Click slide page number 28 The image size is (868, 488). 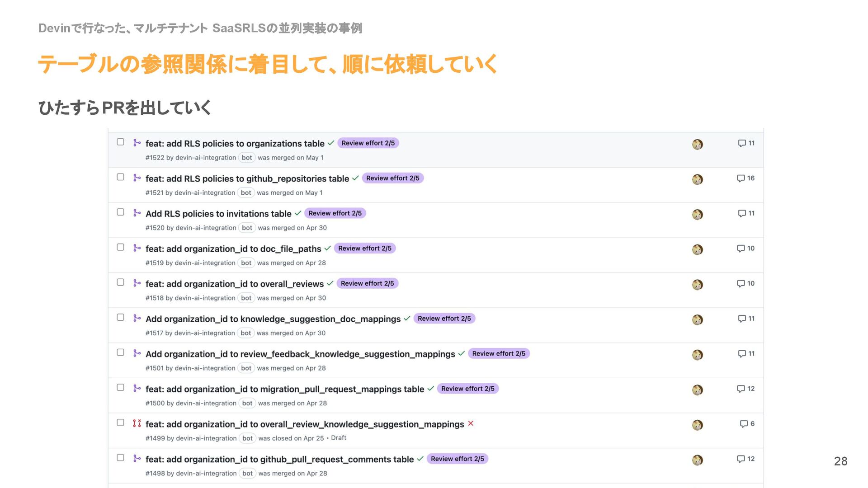tap(840, 461)
